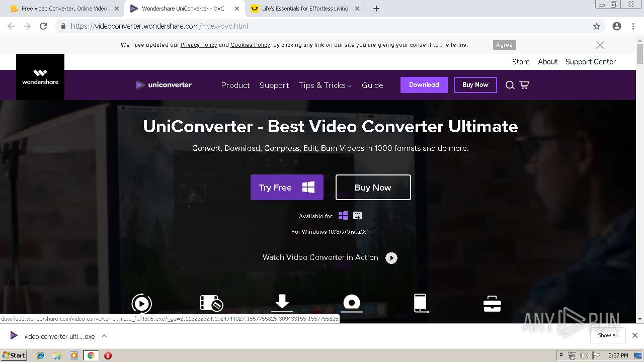The height and width of the screenshot is (362, 644).
Task: Click Show all downloads button
Action: [x=608, y=335]
